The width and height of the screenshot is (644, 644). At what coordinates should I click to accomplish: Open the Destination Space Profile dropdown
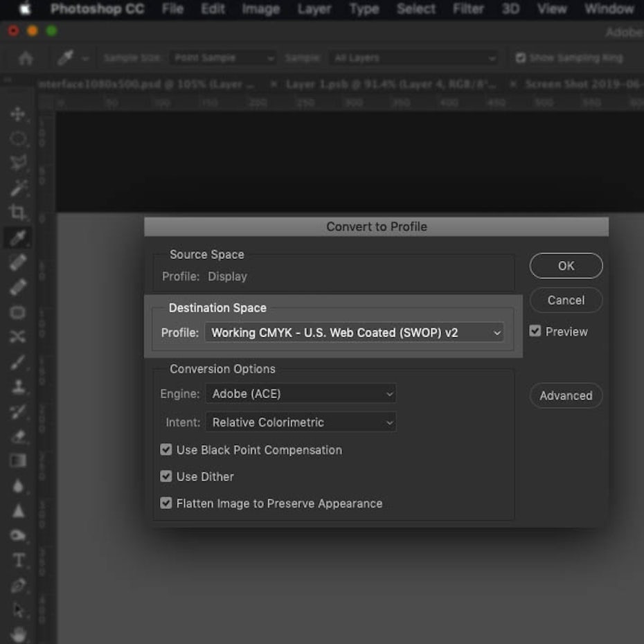(x=355, y=332)
